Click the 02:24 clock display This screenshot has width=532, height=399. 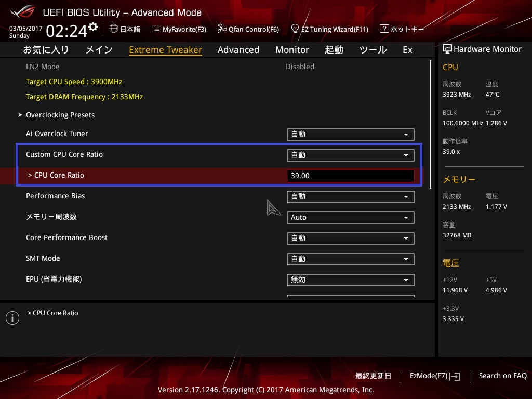point(67,31)
